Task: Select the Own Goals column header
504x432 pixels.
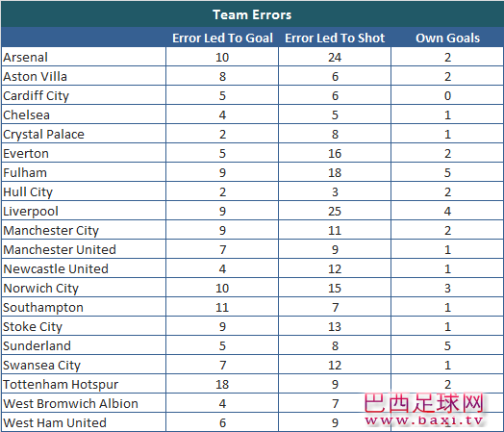Action: click(447, 38)
